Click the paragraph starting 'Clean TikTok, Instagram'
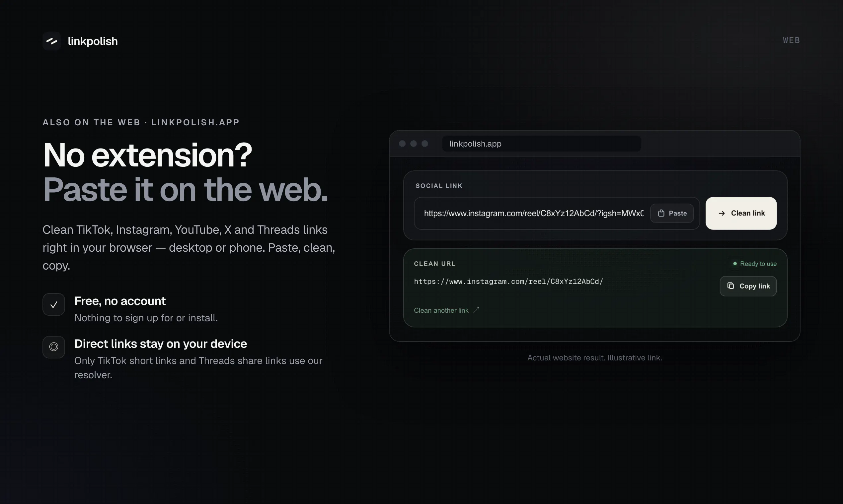843x504 pixels. (189, 248)
